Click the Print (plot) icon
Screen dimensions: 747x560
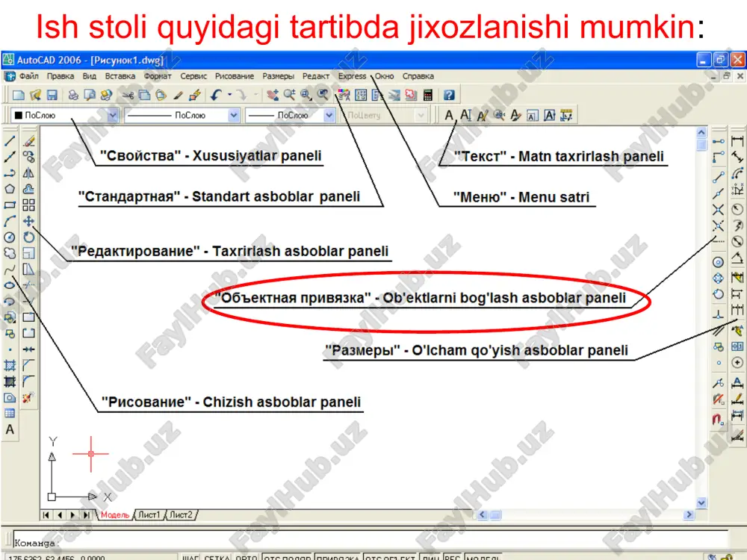(73, 96)
